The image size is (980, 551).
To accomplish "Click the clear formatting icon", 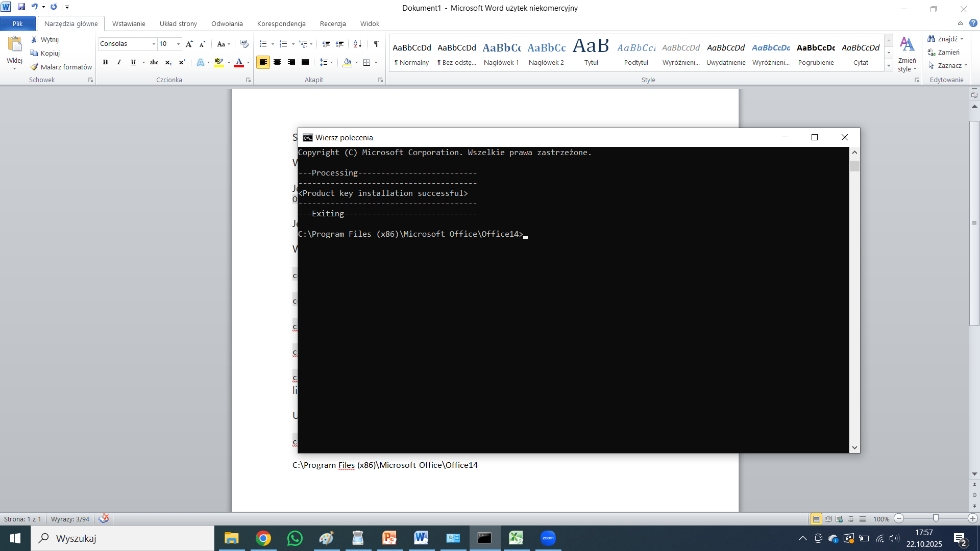I will click(244, 44).
